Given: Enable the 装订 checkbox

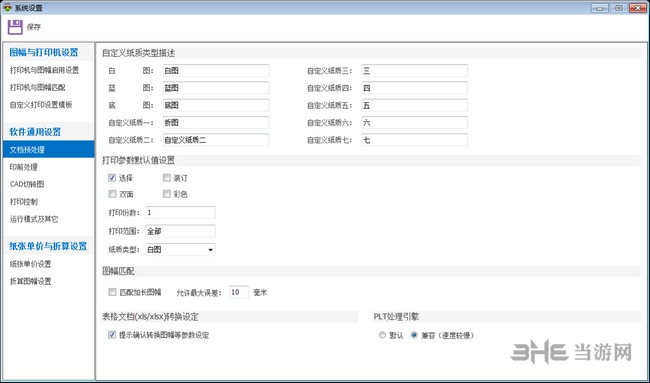Looking at the screenshot, I should (x=167, y=178).
